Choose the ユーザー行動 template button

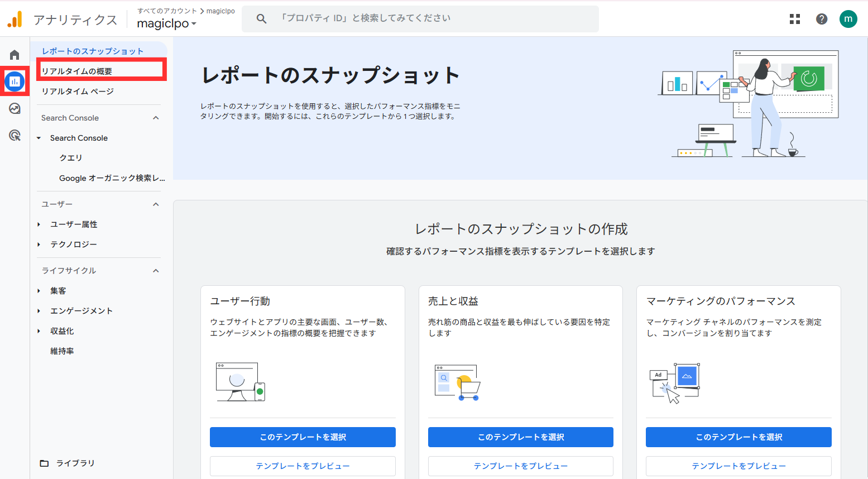coord(303,437)
